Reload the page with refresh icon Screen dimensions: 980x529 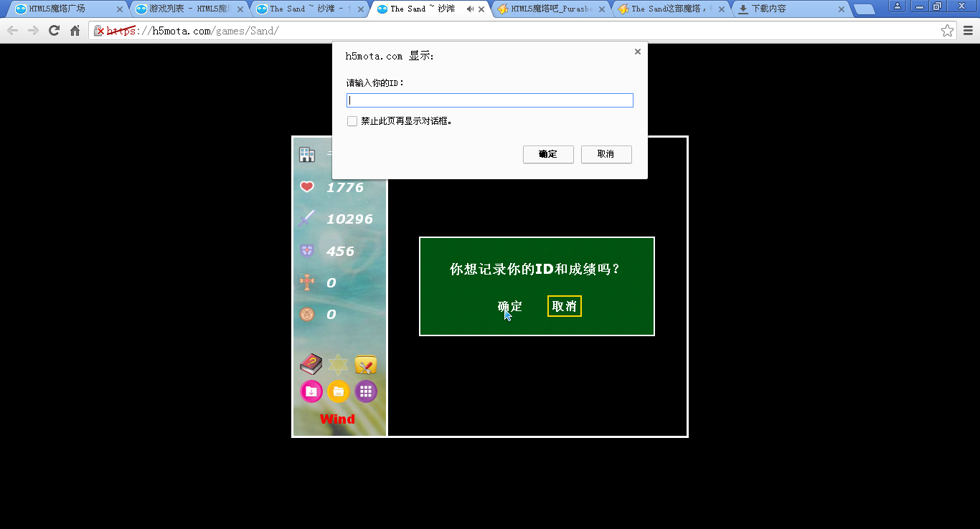54,31
